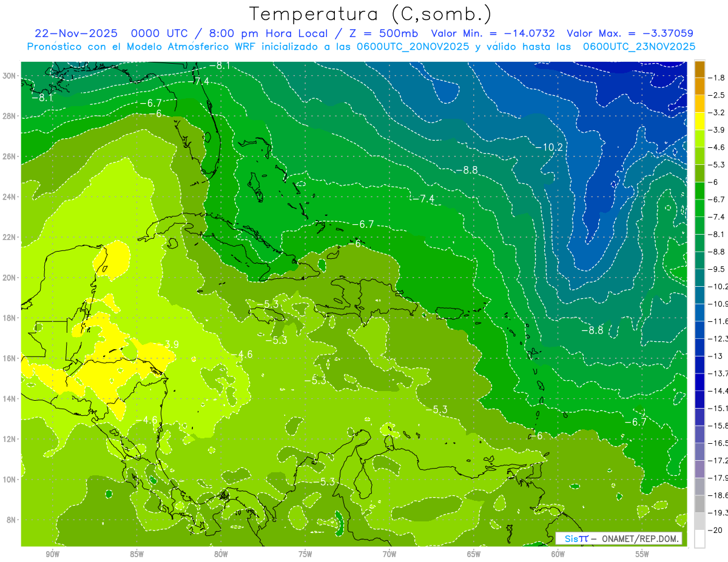Click the -10.2 contour label on the map
The height and width of the screenshot is (562, 728).
pyautogui.click(x=549, y=147)
